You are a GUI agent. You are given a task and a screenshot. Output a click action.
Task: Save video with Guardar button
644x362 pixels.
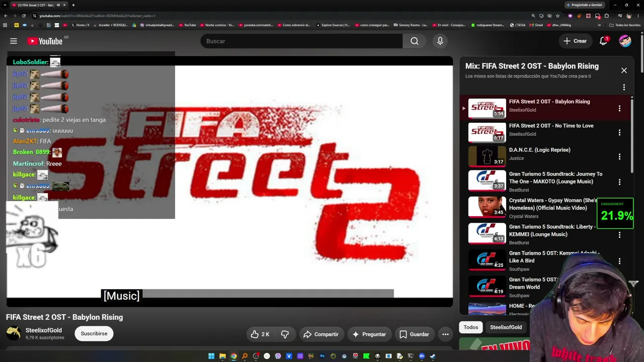(x=414, y=334)
